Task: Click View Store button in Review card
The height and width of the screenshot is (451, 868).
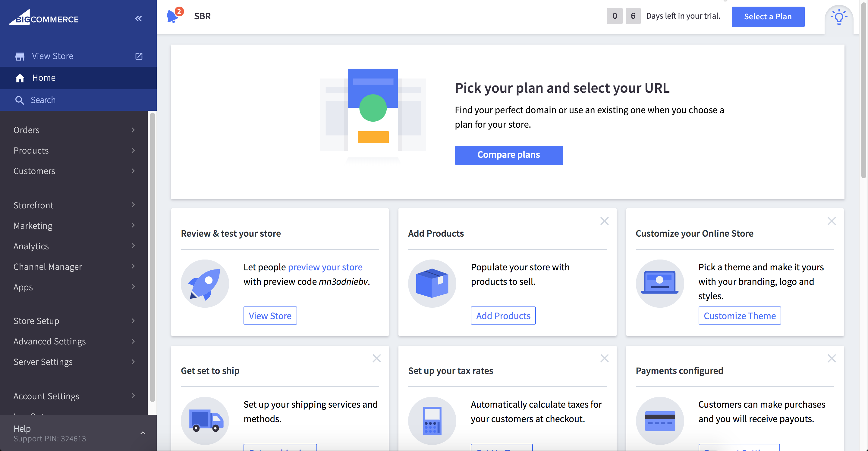Action: pos(270,316)
